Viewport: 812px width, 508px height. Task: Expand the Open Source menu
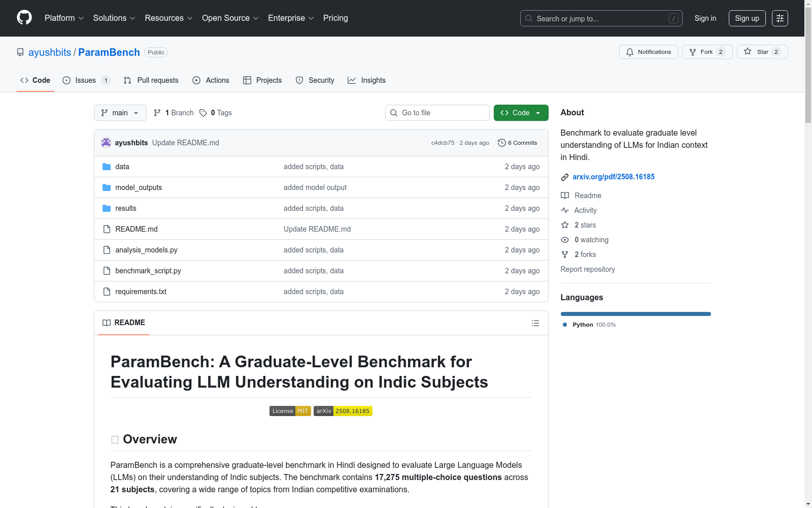230,18
